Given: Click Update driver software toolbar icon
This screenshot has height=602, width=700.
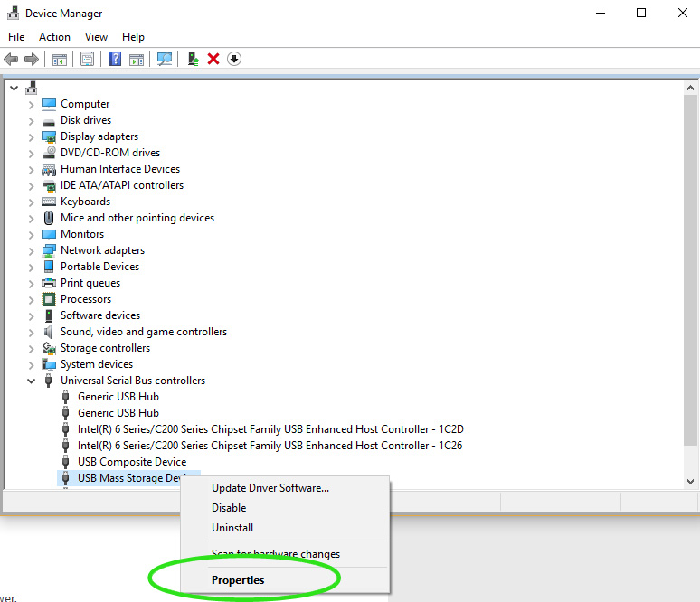Looking at the screenshot, I should tap(194, 59).
